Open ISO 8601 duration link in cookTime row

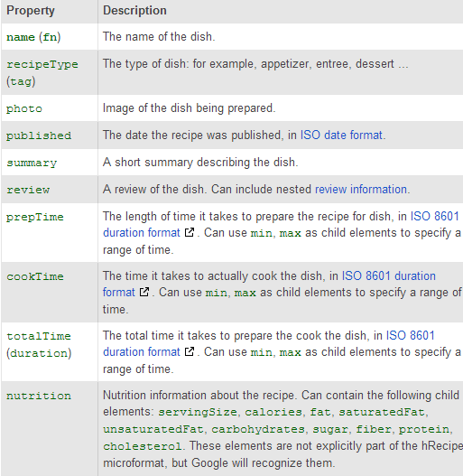click(389, 276)
